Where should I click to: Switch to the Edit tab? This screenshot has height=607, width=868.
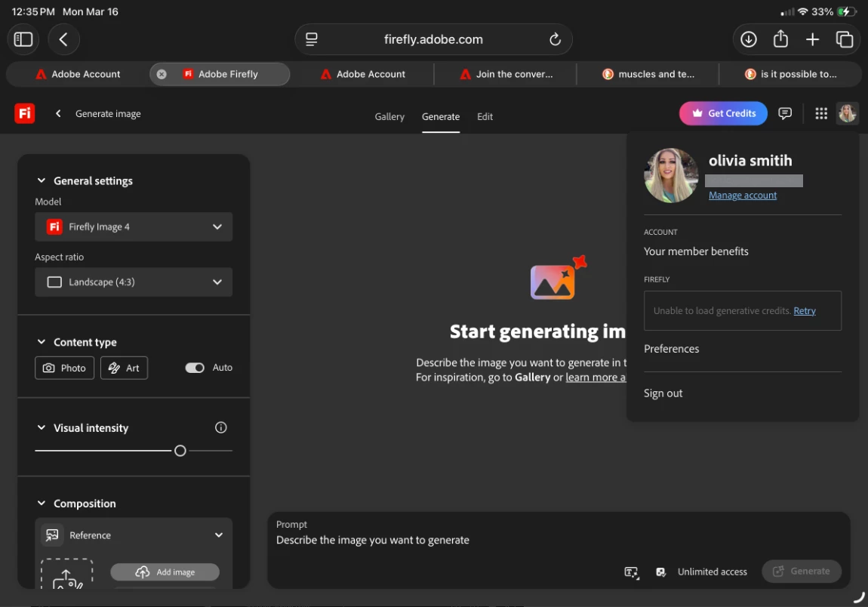pos(485,117)
